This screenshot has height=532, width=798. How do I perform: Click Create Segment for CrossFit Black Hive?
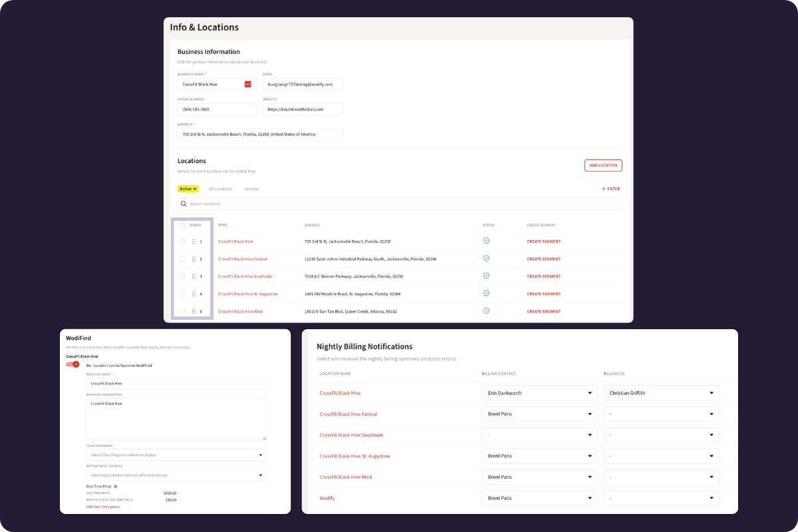(544, 241)
